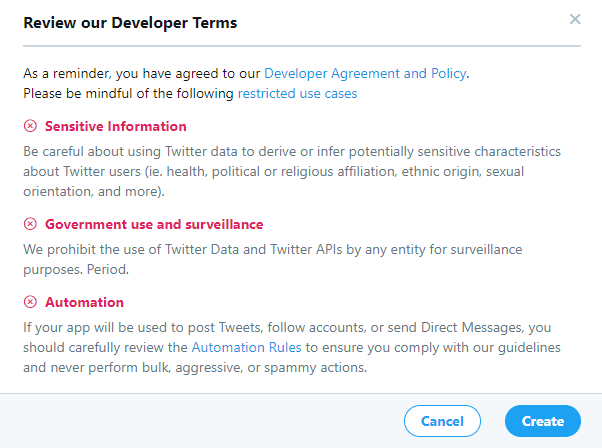Click the paragraph about inferring sensitive characteristics
Image resolution: width=602 pixels, height=448 pixels.
tap(300, 170)
